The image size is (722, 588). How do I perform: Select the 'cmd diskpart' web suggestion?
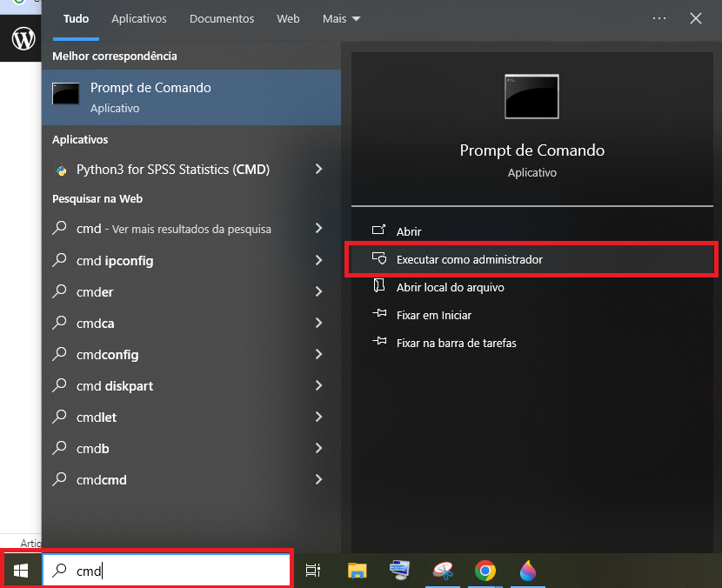click(191, 386)
